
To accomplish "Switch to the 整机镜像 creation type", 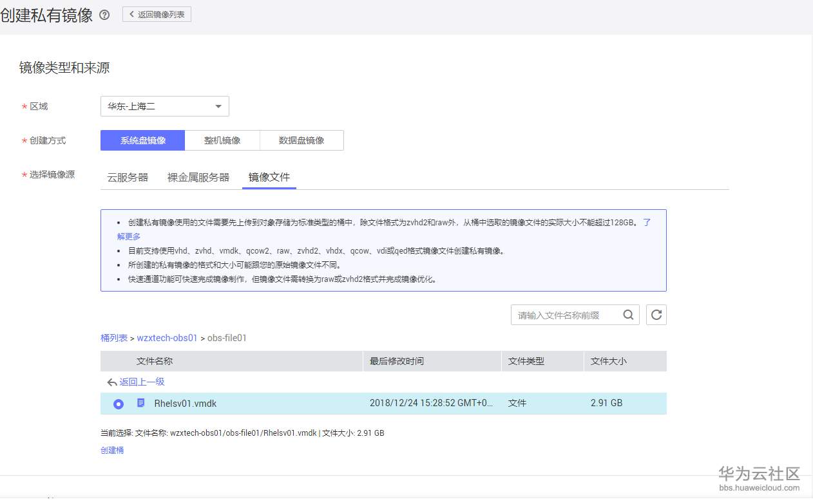I will tap(222, 140).
